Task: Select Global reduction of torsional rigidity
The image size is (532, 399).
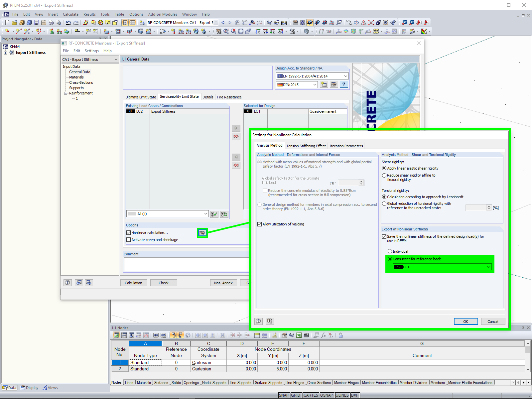Action: [x=384, y=203]
